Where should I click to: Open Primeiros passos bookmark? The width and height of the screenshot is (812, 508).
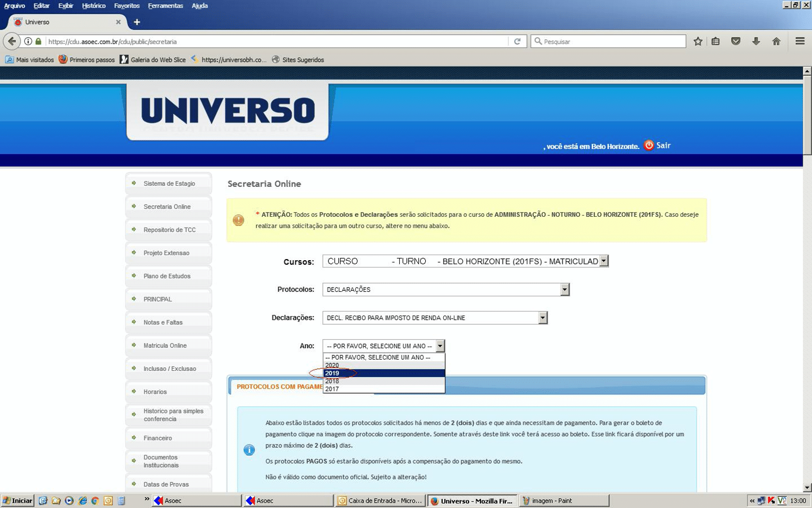click(x=87, y=59)
